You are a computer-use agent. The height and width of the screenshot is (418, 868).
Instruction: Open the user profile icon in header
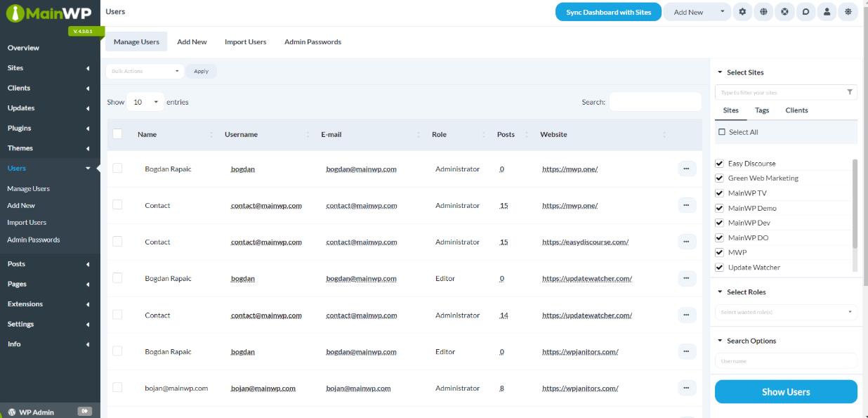(x=827, y=12)
